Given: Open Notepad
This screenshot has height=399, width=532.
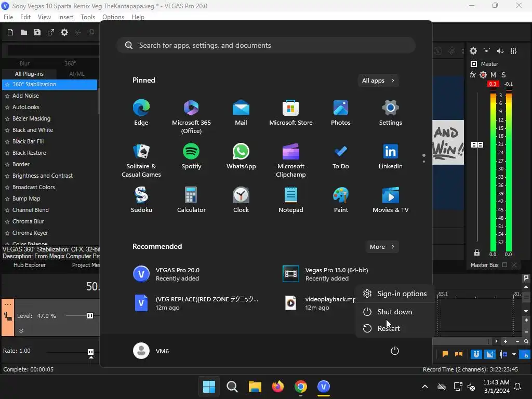Looking at the screenshot, I should pyautogui.click(x=291, y=200).
